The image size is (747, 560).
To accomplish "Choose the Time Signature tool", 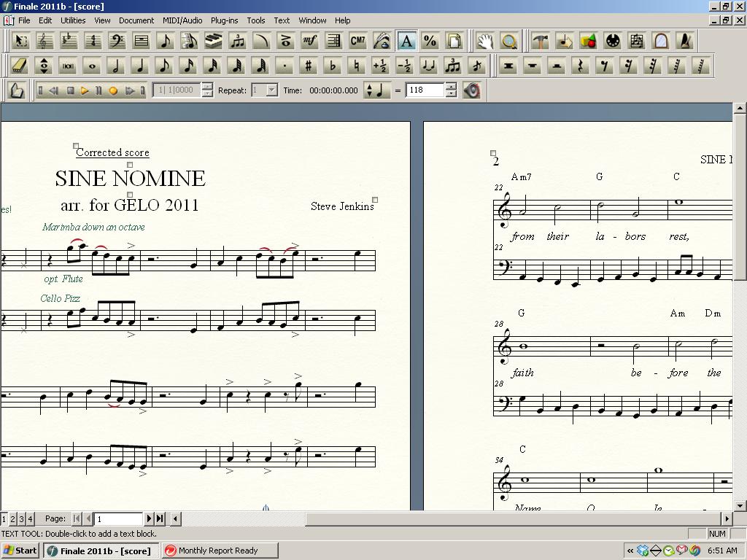I will coord(93,41).
